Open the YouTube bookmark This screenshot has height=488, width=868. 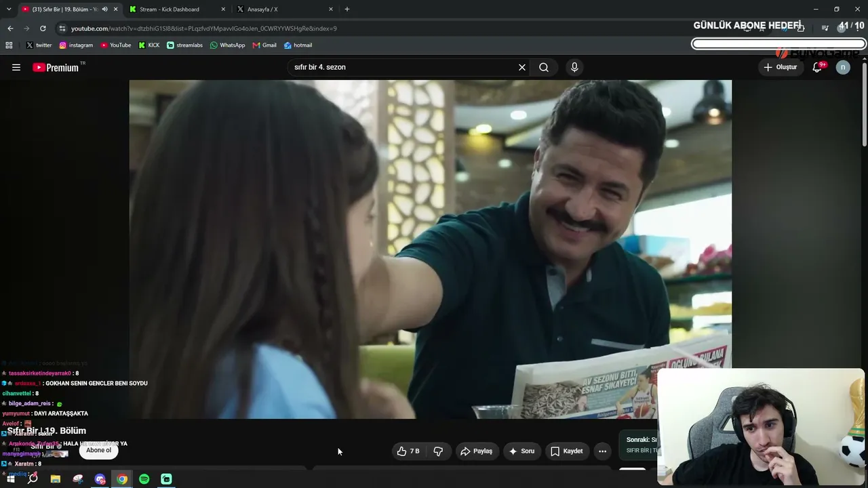(x=116, y=45)
